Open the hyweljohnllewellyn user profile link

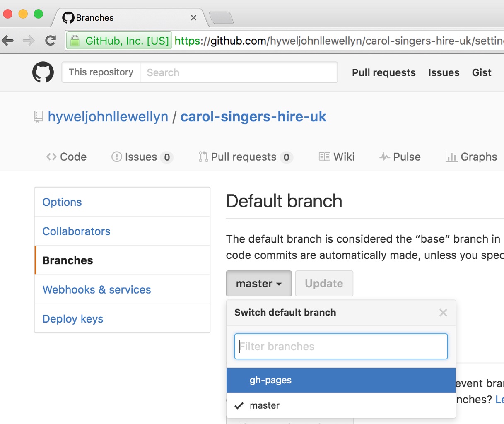click(108, 117)
